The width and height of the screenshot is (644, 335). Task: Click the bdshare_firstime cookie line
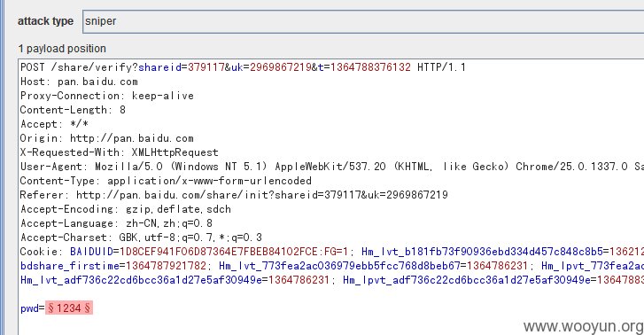[x=332, y=266]
